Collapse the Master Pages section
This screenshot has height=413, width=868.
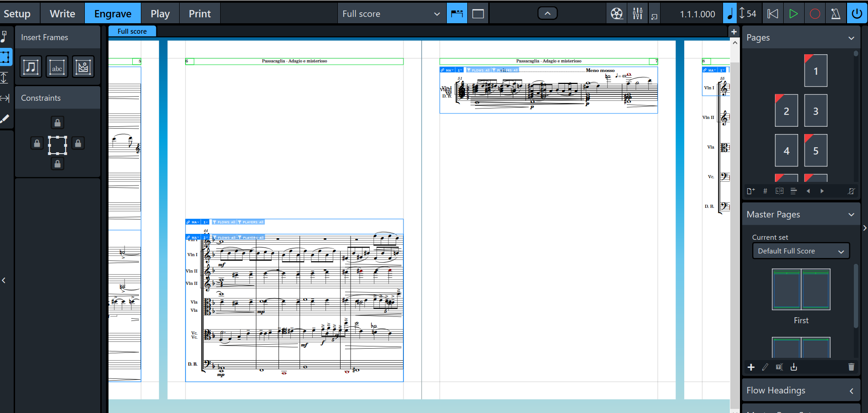point(851,215)
